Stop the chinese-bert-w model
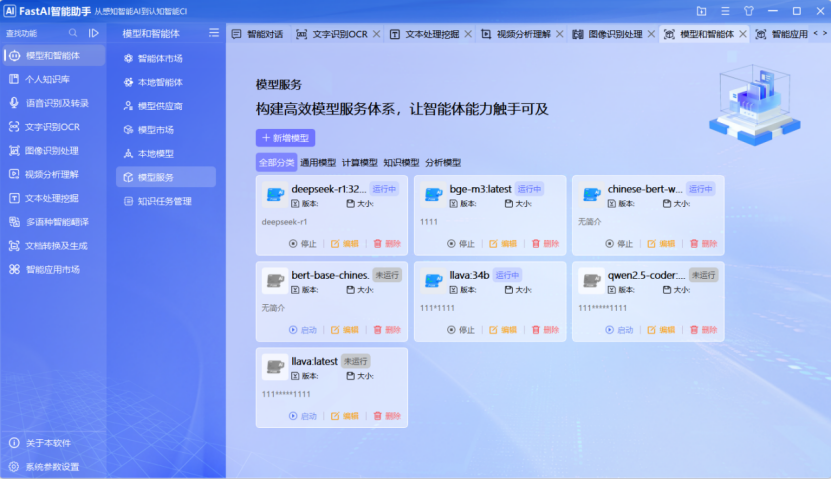The width and height of the screenshot is (831, 480). [x=619, y=244]
